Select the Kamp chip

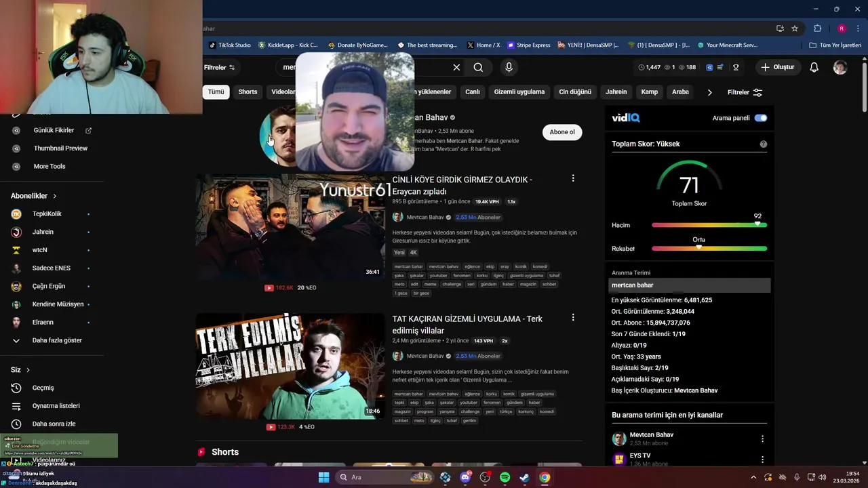(x=650, y=91)
